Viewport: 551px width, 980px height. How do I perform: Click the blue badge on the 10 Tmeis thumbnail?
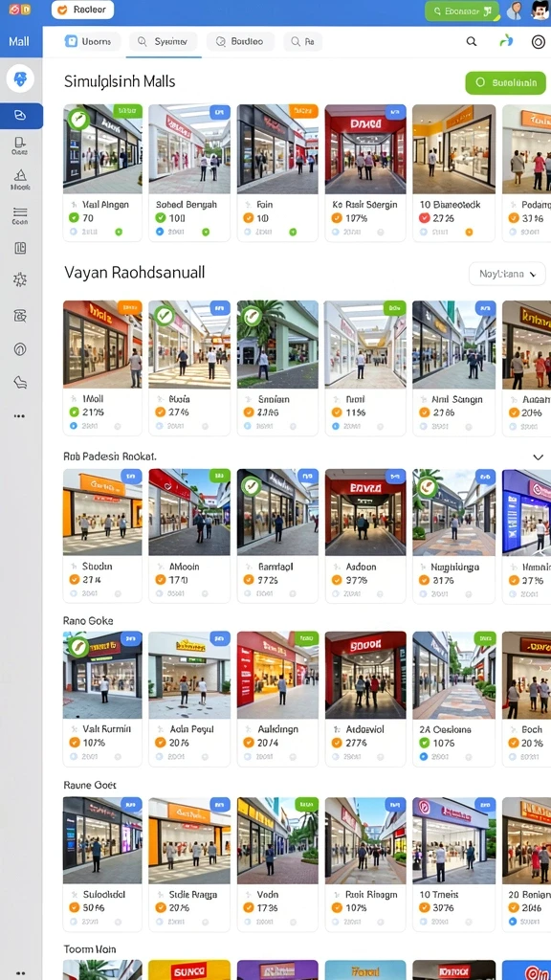[x=485, y=804]
